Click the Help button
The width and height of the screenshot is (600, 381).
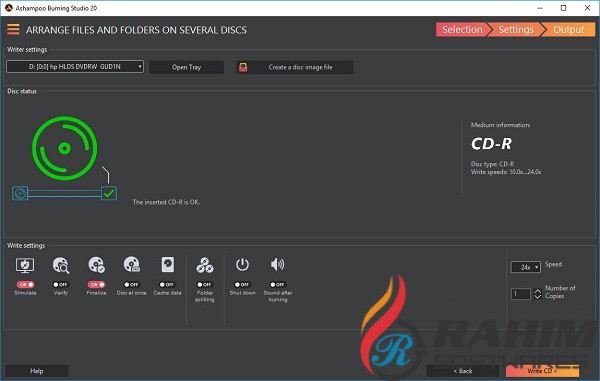pyautogui.click(x=37, y=371)
